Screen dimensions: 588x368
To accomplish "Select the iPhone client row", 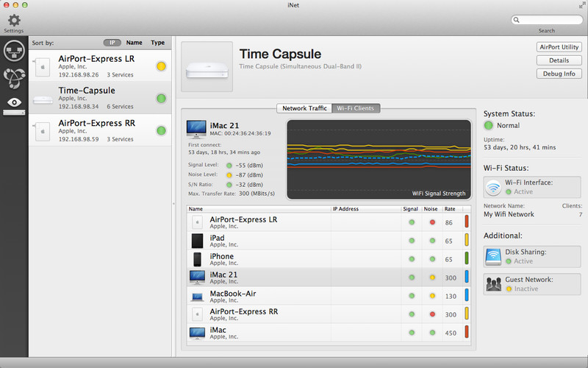I will pos(329,259).
